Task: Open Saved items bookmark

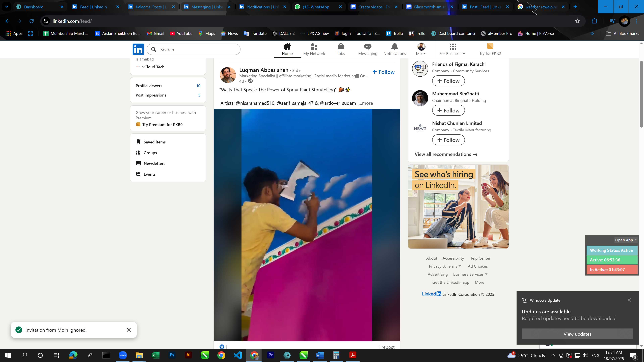Action: click(151, 142)
